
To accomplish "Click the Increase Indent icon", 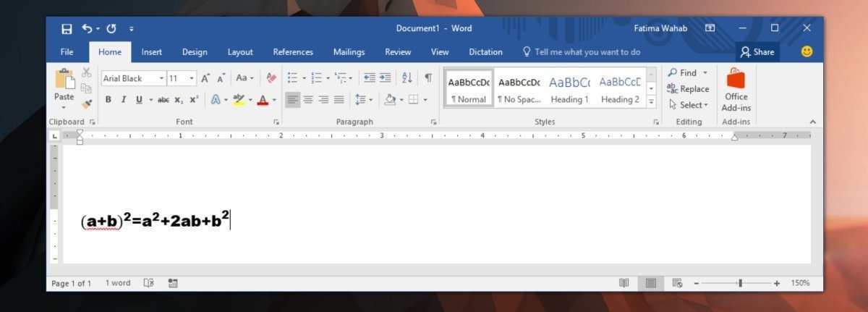I will [x=385, y=78].
